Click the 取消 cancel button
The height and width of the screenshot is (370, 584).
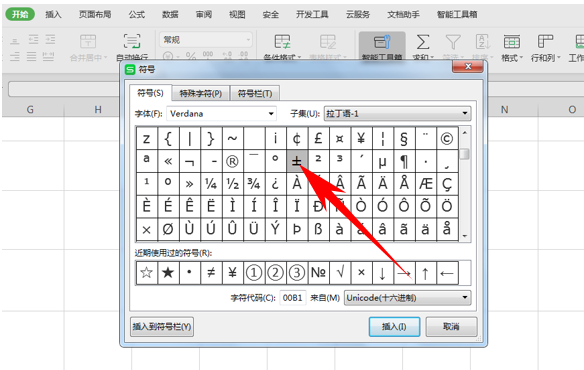(x=451, y=327)
